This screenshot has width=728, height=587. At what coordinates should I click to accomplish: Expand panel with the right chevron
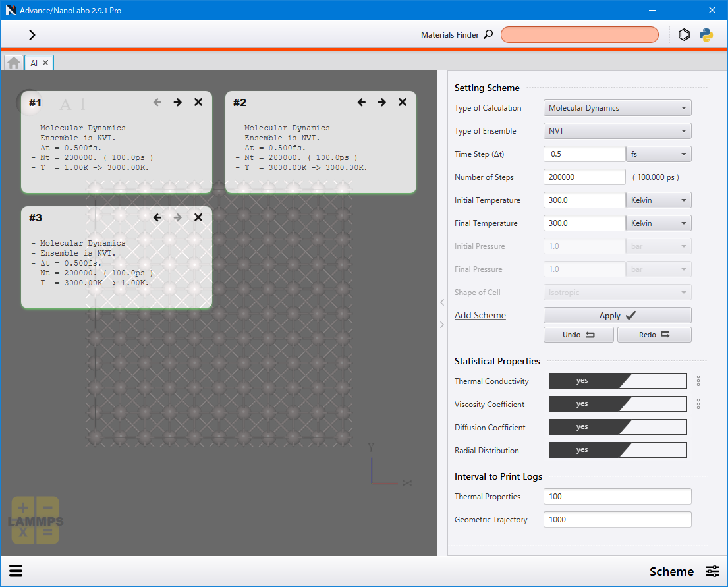click(x=442, y=325)
